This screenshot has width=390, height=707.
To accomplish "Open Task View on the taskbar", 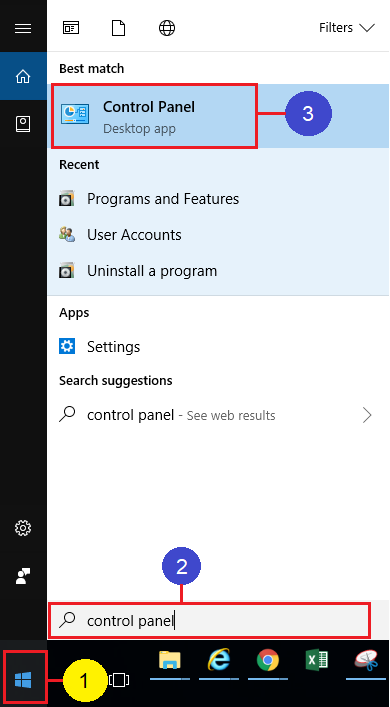I will 119,680.
